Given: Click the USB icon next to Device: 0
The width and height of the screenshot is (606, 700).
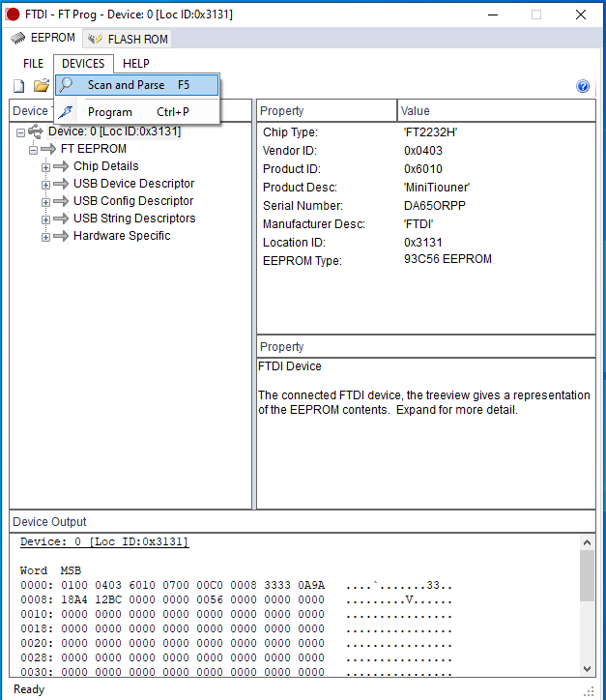Looking at the screenshot, I should coord(35,131).
